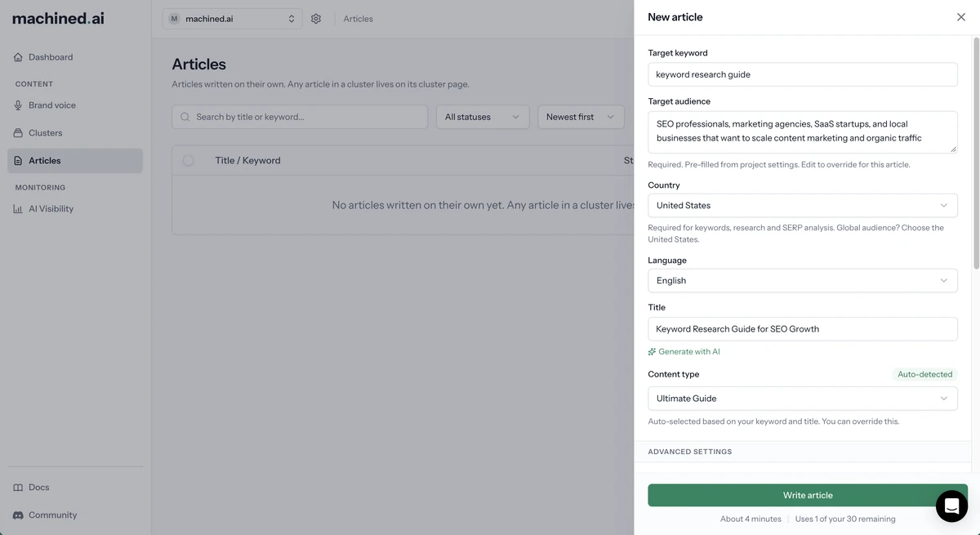Open the Community Discord icon
Viewport: 980px width, 535px height.
tap(18, 515)
